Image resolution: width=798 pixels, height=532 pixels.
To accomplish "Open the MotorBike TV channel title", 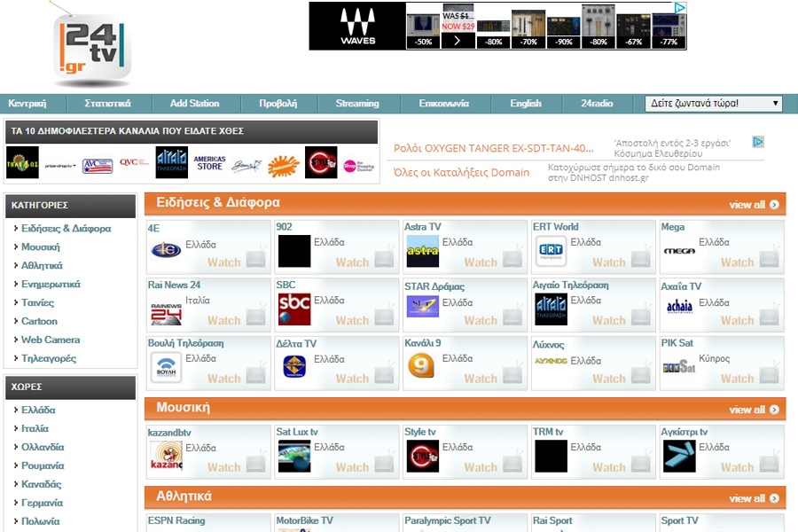I will (x=304, y=520).
